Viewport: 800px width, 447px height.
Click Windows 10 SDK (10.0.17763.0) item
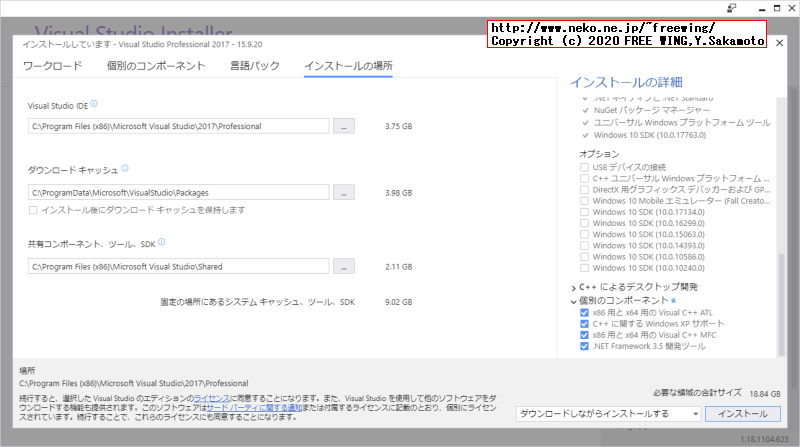(x=650, y=135)
